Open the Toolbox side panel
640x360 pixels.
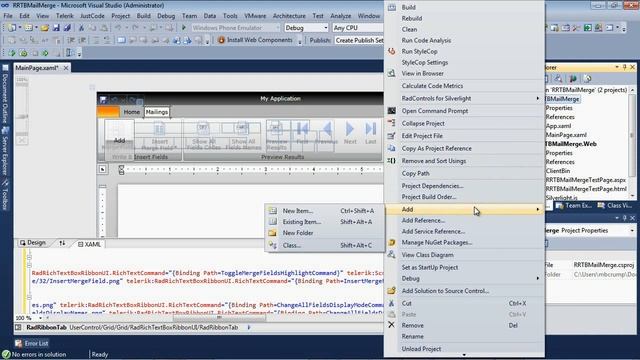pos(5,195)
